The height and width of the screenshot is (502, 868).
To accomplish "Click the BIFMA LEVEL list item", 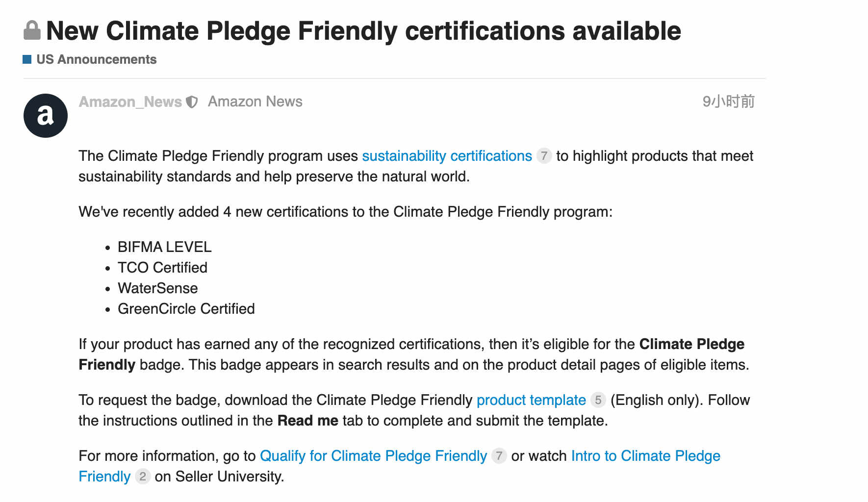I will pyautogui.click(x=164, y=247).
